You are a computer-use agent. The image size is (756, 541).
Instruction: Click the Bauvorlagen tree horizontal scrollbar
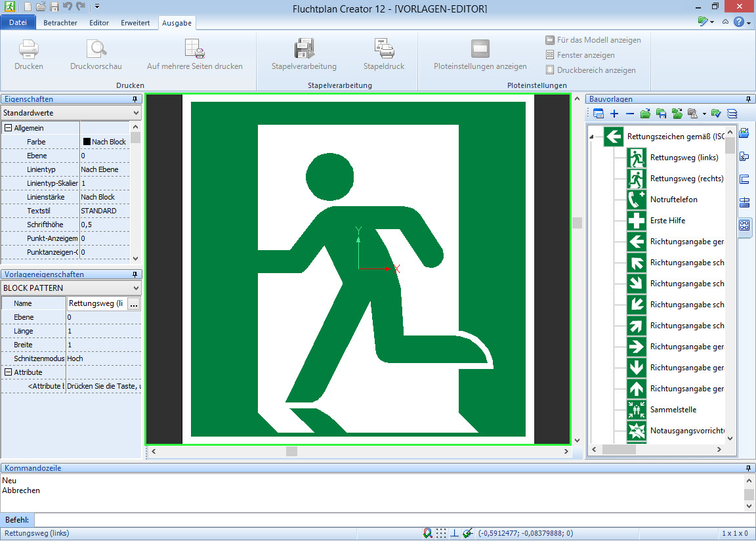619,449
